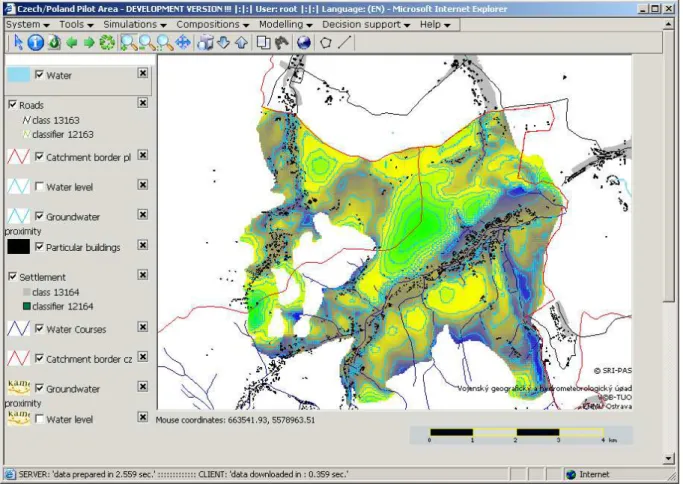Select the zoom in magnifier tool
The width and height of the screenshot is (683, 484).
pos(129,42)
